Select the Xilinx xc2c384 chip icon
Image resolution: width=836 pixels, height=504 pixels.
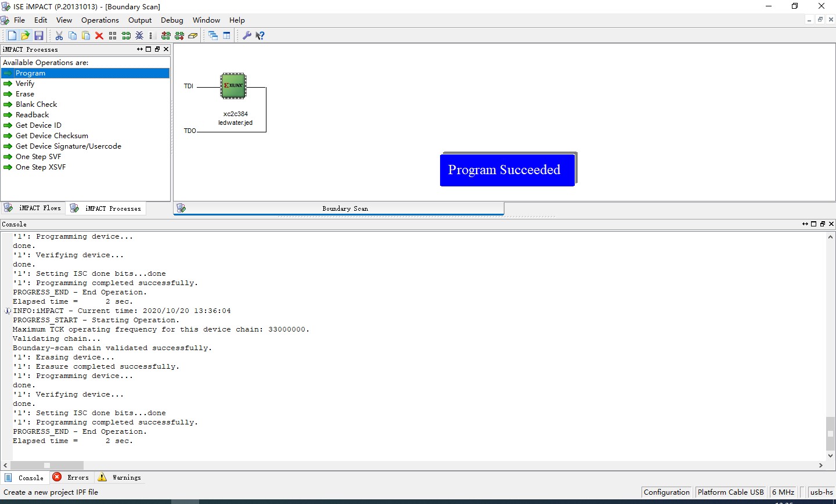(x=234, y=85)
